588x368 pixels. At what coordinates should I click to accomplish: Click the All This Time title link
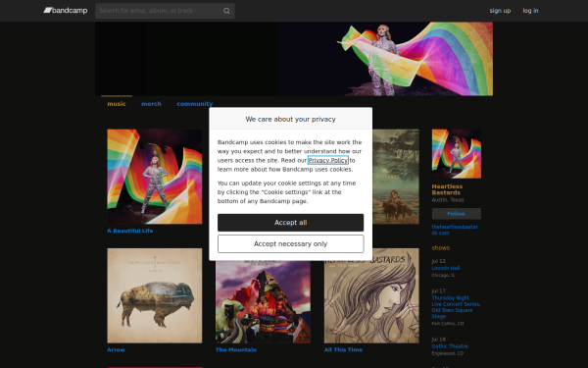pos(343,349)
